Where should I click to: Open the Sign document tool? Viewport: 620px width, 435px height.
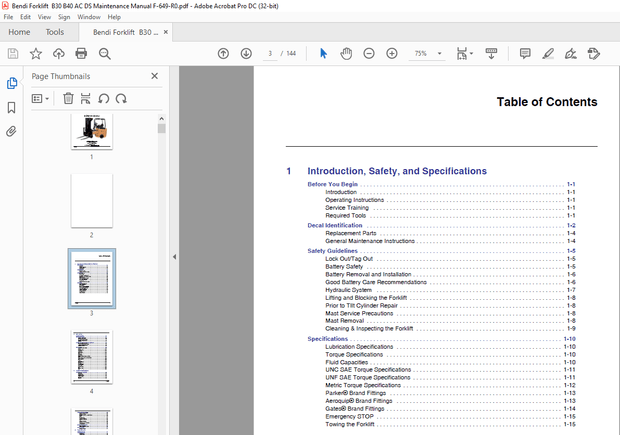pos(571,53)
